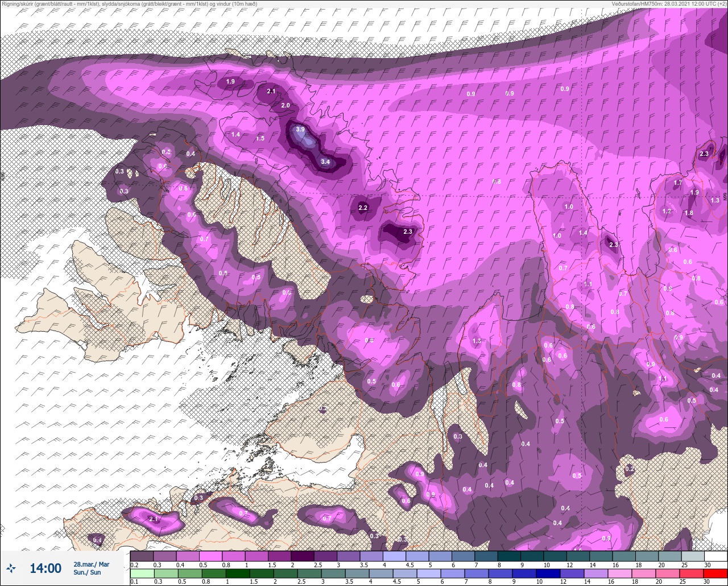Select the bright red 30 swatch in lower legend
Image resolution: width=728 pixels, height=586 pixels.
(x=715, y=573)
